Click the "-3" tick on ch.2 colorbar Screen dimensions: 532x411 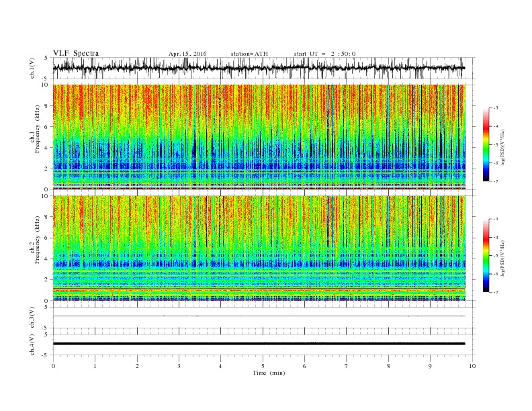tap(496, 219)
